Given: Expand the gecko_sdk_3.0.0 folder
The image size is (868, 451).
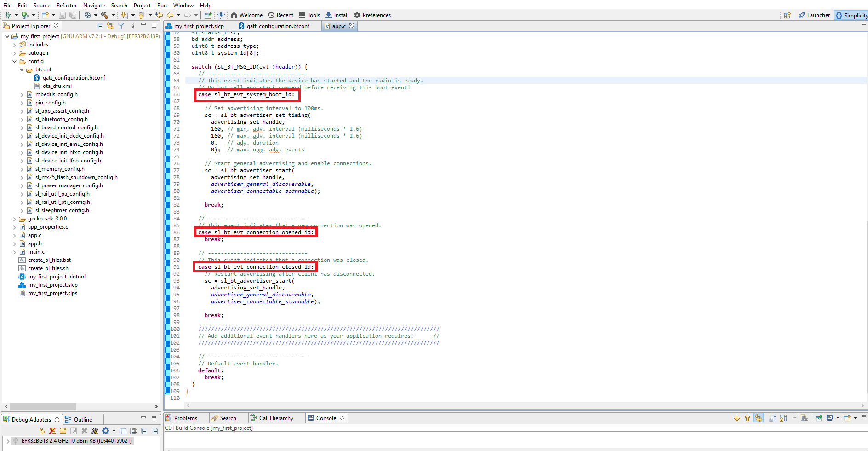Looking at the screenshot, I should (14, 219).
